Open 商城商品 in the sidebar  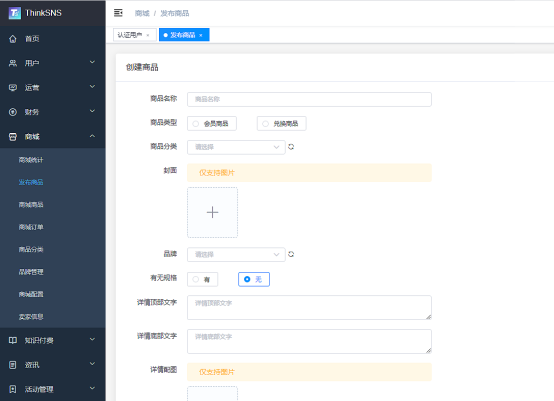[x=31, y=205]
